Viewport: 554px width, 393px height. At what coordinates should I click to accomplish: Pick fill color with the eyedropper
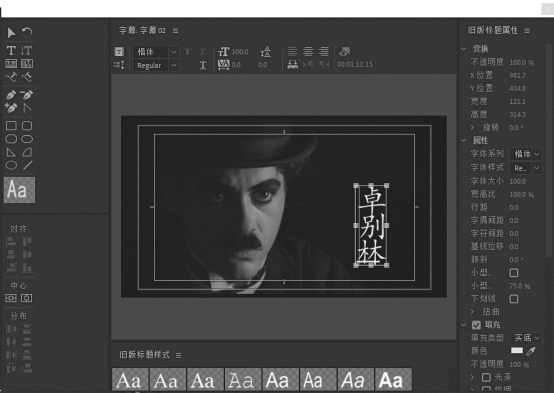[531, 351]
